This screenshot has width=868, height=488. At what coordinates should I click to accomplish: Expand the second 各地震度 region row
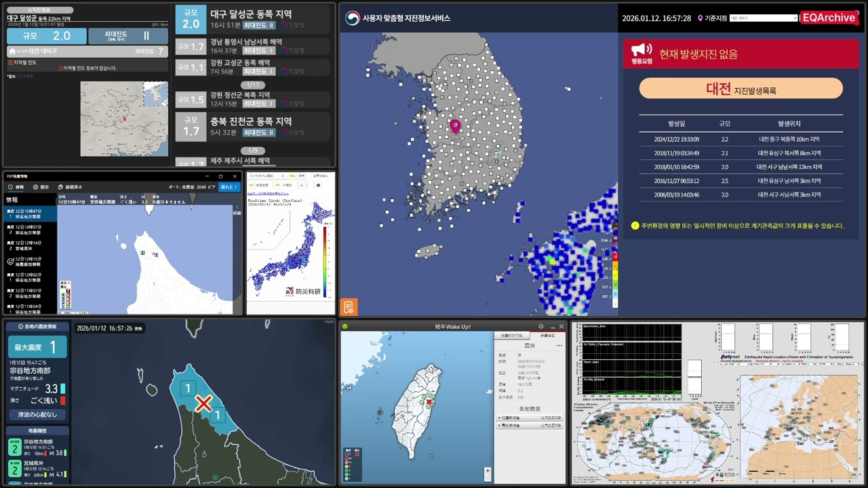(530, 426)
